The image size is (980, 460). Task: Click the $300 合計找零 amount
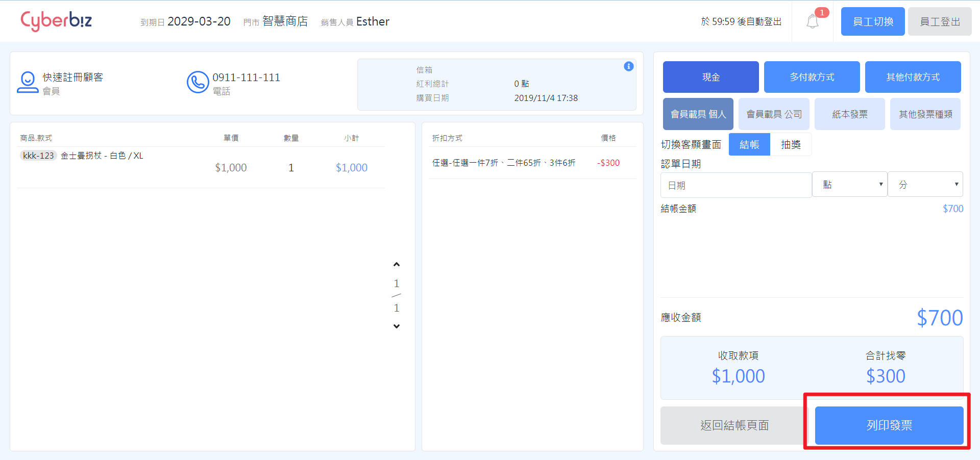pyautogui.click(x=886, y=376)
